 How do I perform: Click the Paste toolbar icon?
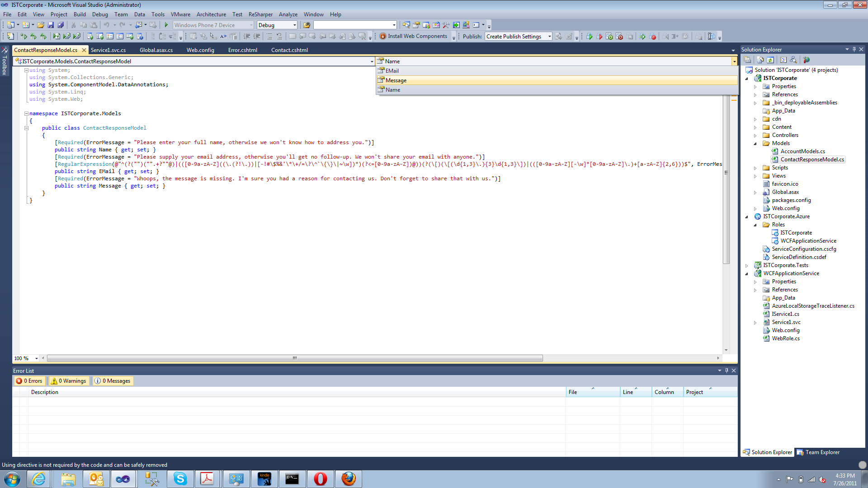click(94, 25)
